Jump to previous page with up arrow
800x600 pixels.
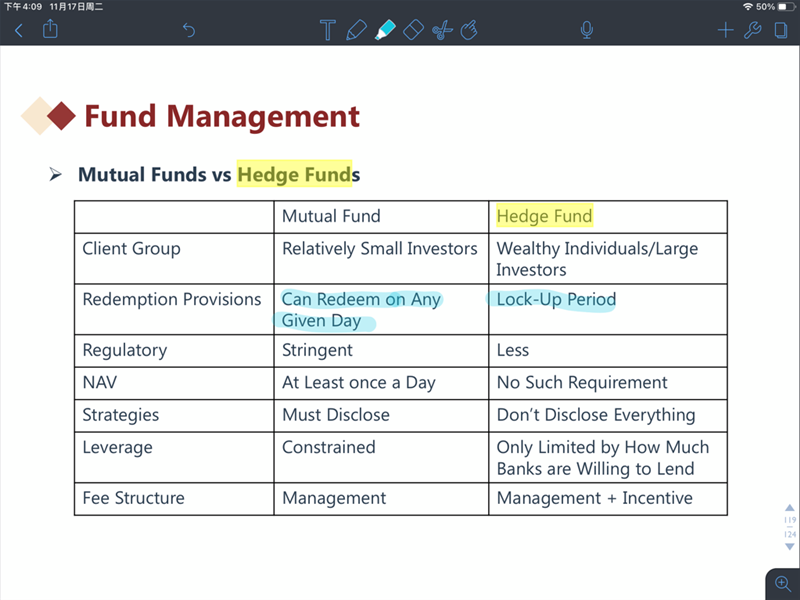(790, 509)
